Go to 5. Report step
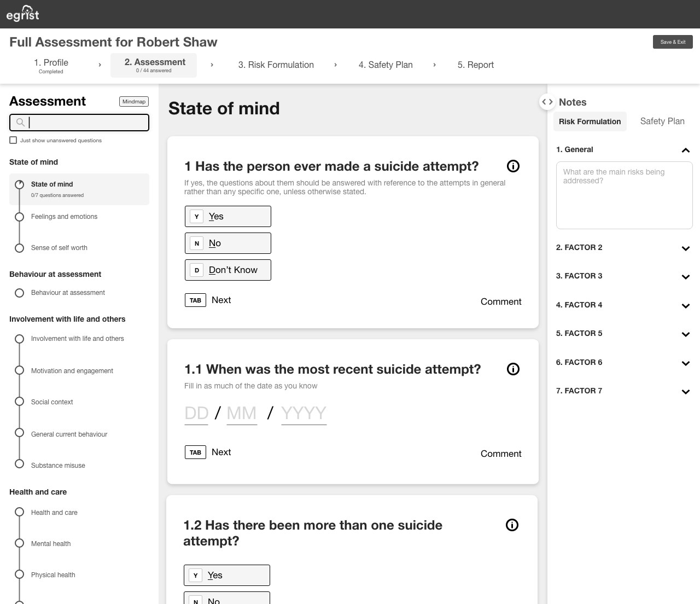 click(x=476, y=65)
